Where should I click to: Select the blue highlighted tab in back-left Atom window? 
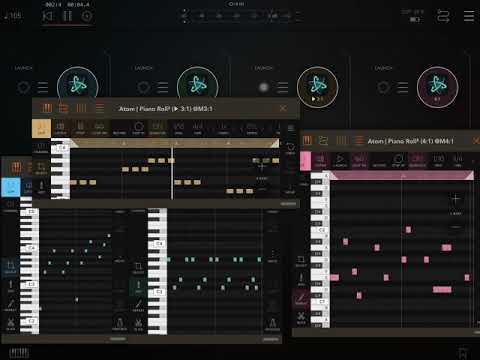(11, 187)
